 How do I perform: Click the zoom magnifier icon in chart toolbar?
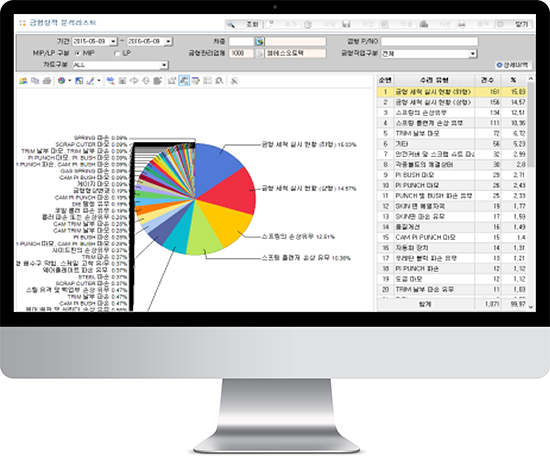tap(219, 81)
